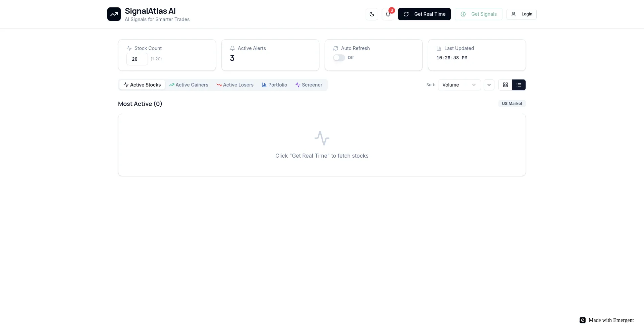Click the refresh icon on Get Real Time
The width and height of the screenshot is (644, 333).
tap(406, 14)
